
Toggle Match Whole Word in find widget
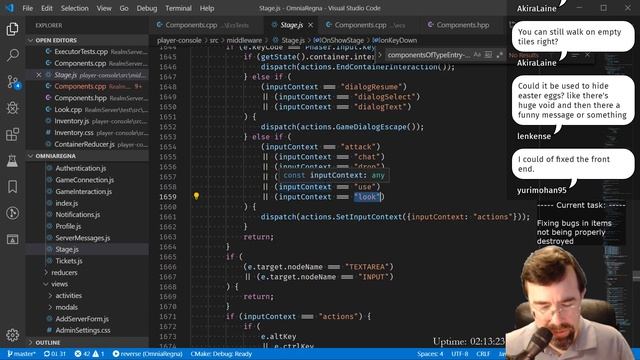click(488, 55)
